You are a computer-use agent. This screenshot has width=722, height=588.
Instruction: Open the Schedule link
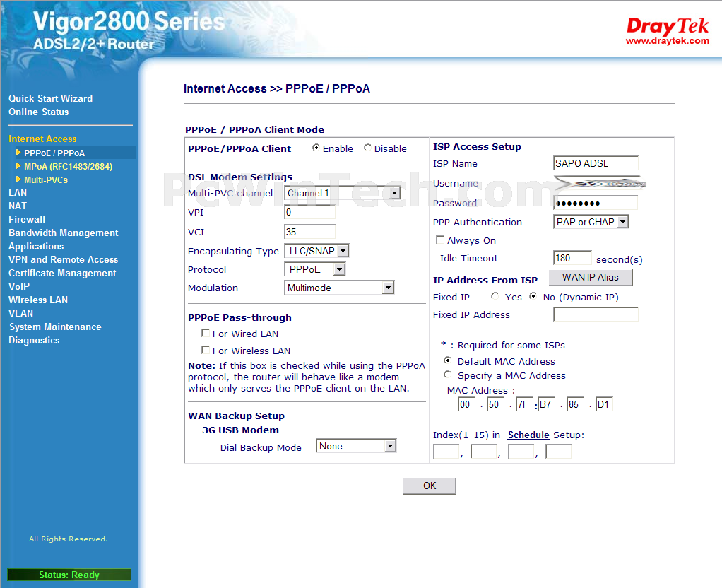[528, 435]
